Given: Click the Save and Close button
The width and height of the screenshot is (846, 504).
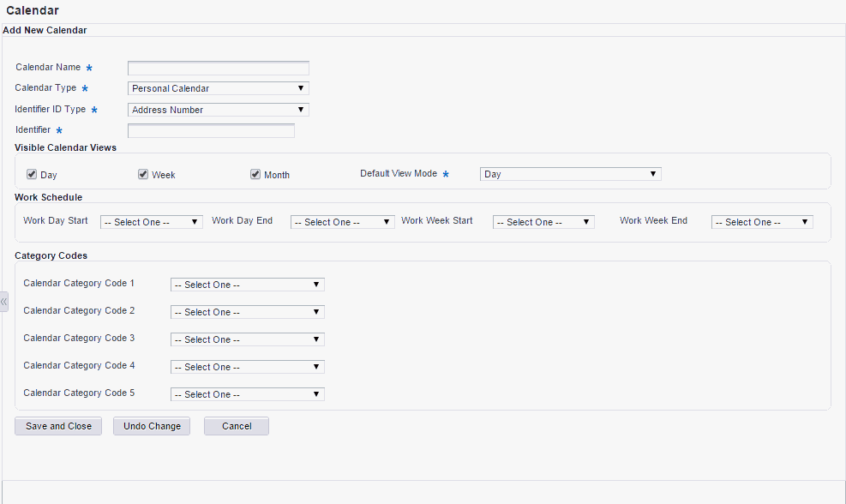Looking at the screenshot, I should point(58,426).
